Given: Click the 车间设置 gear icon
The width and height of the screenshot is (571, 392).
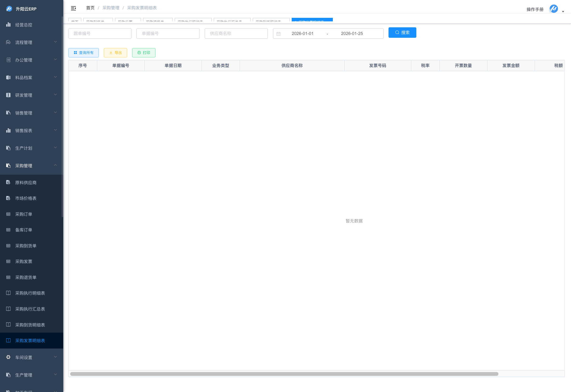Looking at the screenshot, I should click(x=8, y=357).
